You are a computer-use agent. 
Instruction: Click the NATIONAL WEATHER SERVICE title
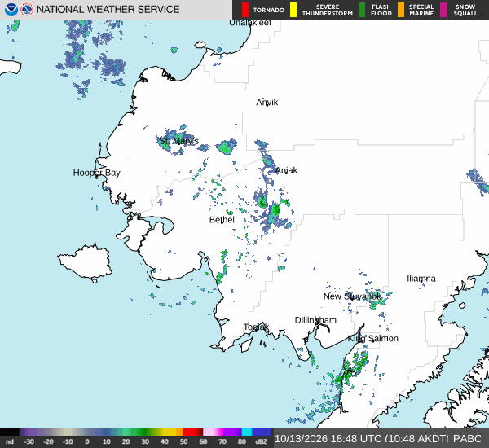click(x=108, y=10)
